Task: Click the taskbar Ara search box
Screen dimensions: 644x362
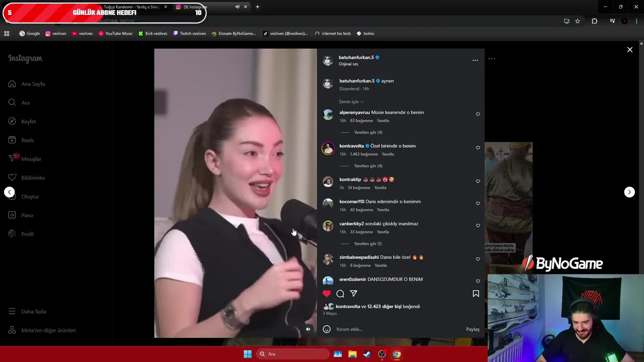Action: pos(293,354)
